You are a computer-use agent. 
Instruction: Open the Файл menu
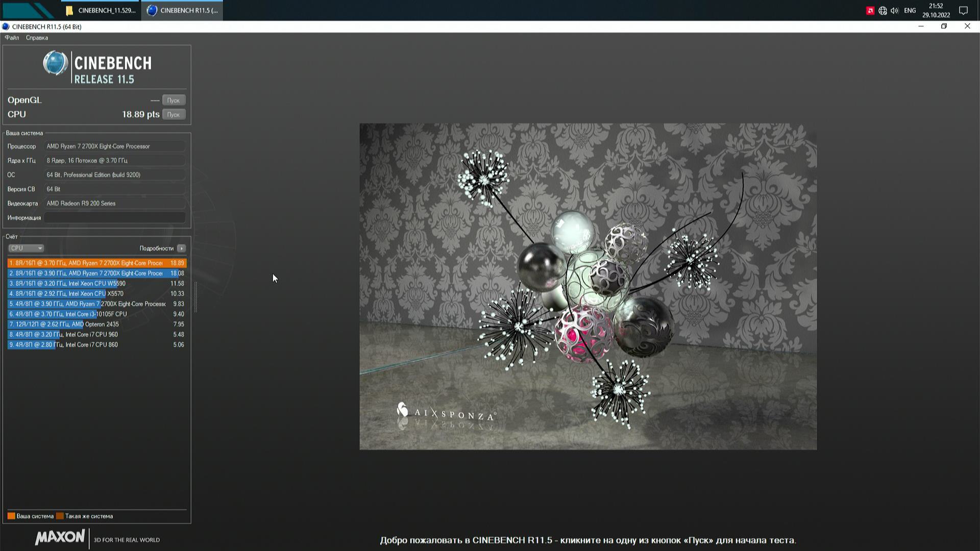point(12,38)
